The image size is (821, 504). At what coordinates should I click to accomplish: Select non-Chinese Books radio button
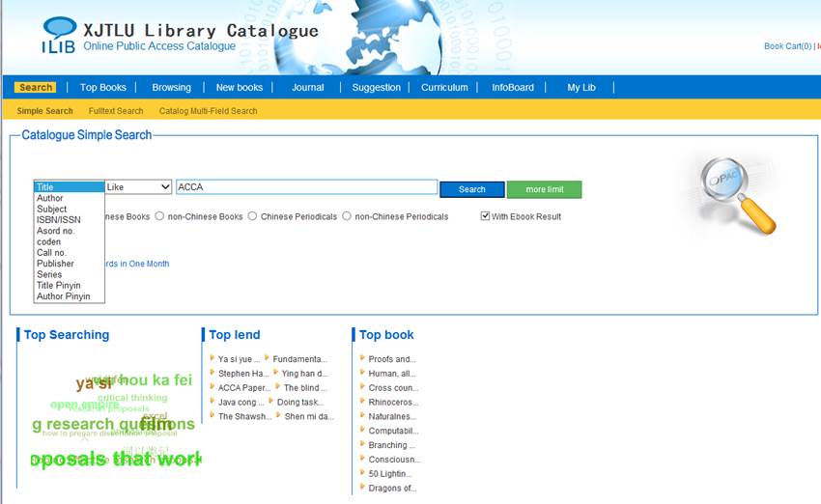(x=159, y=216)
